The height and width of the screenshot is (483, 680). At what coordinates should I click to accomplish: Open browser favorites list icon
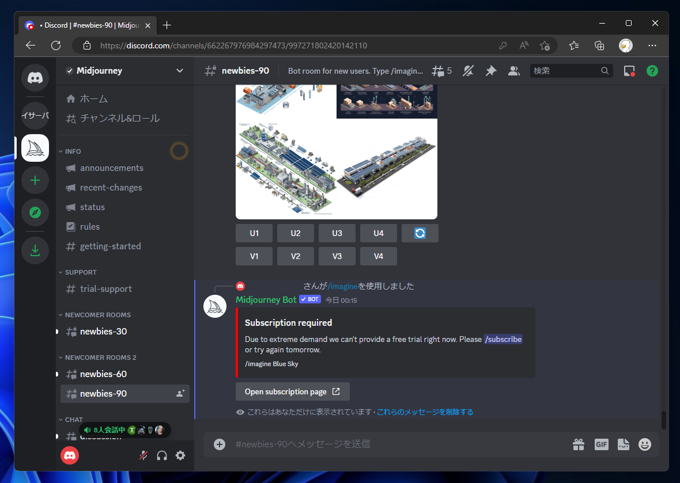tap(574, 46)
